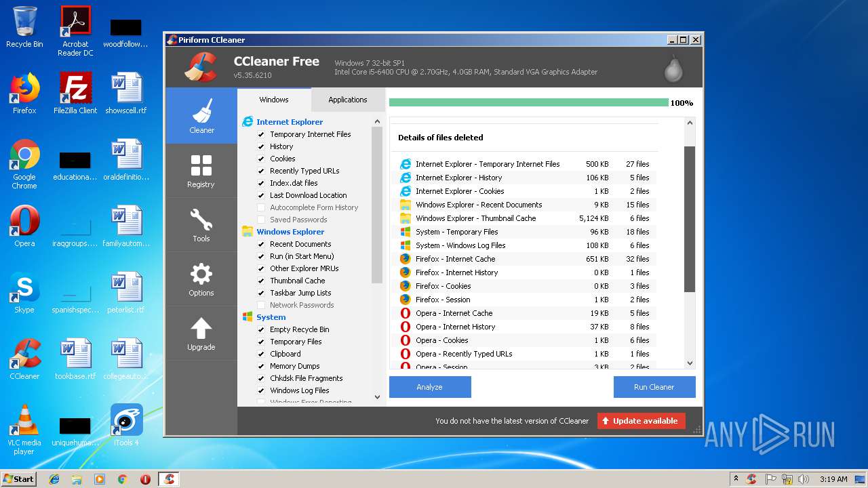Click Internet Explorer icon in taskbar
This screenshot has width=868, height=488.
54,479
